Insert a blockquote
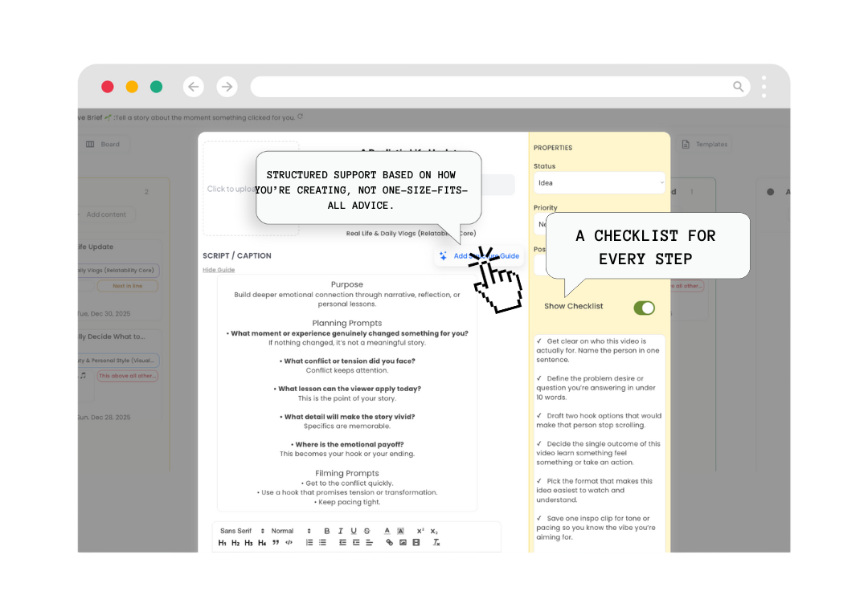This screenshot has width=868, height=616. [x=276, y=542]
